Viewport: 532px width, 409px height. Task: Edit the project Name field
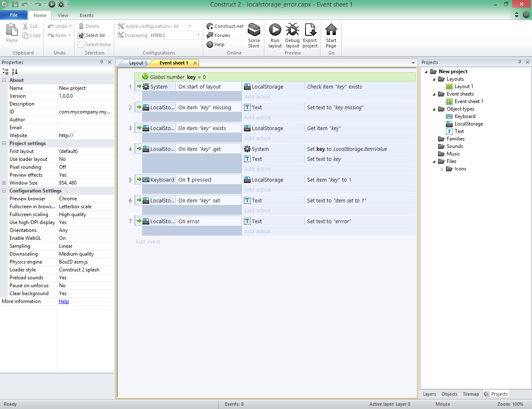coord(85,88)
